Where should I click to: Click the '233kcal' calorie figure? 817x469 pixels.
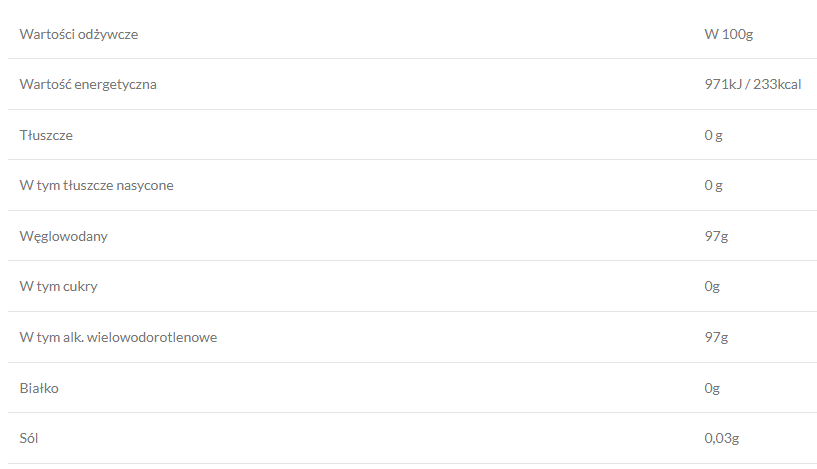click(777, 85)
